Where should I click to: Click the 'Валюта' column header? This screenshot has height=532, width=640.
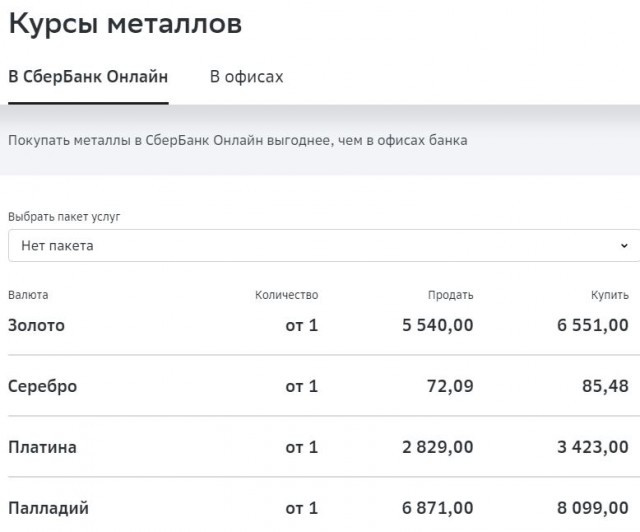pyautogui.click(x=28, y=295)
